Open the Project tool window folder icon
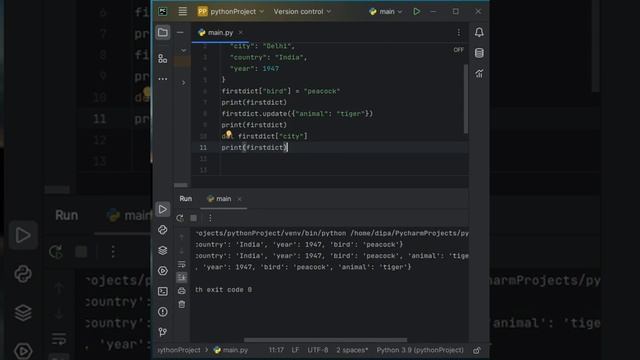This screenshot has width=640, height=360. coord(163,32)
